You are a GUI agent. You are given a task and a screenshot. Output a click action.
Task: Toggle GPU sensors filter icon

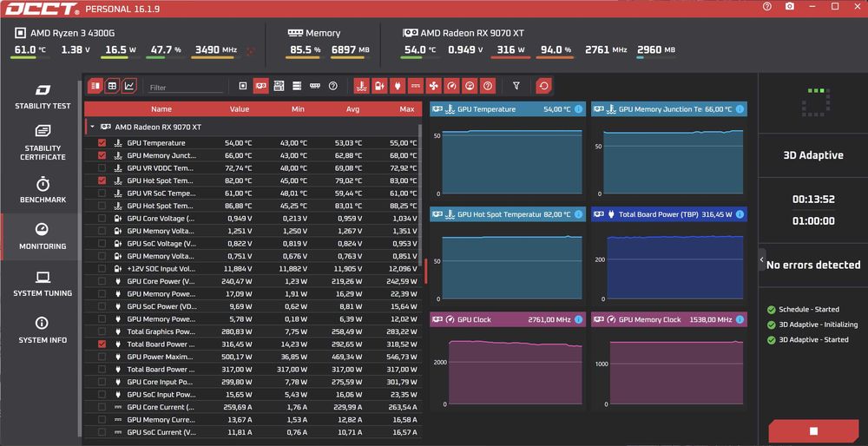click(x=260, y=86)
